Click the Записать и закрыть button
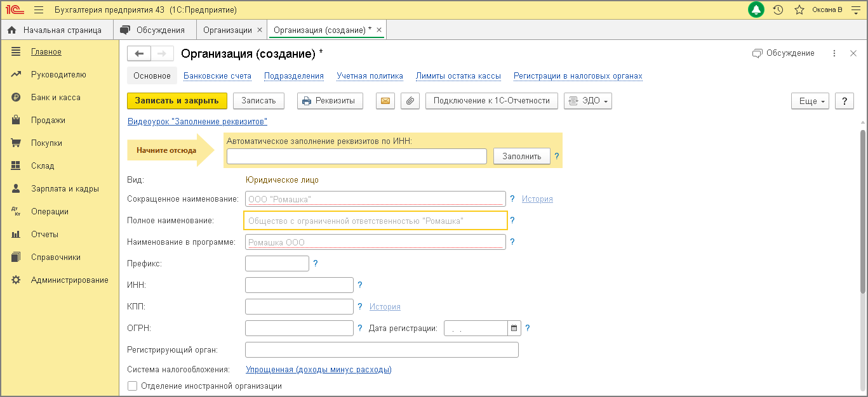868x397 pixels. pos(177,101)
